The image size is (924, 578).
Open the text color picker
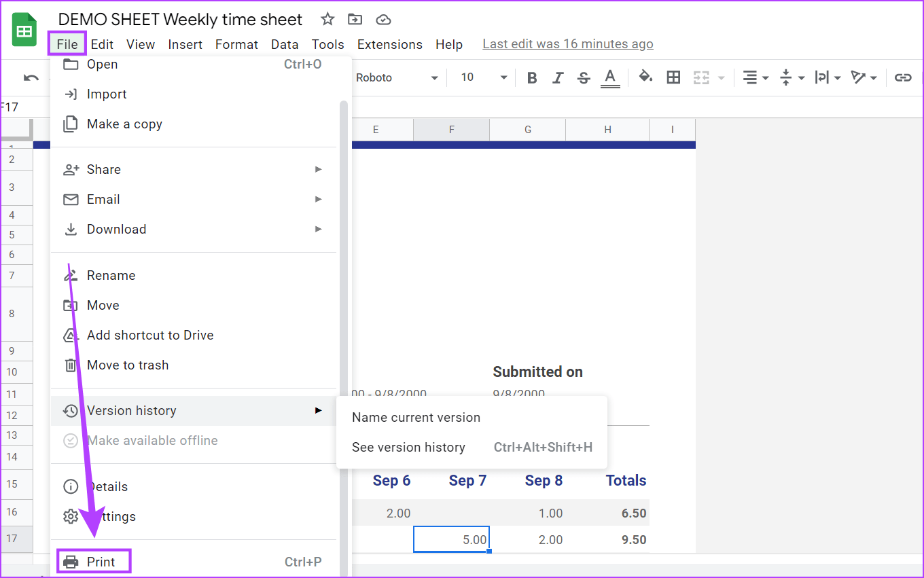click(x=610, y=77)
